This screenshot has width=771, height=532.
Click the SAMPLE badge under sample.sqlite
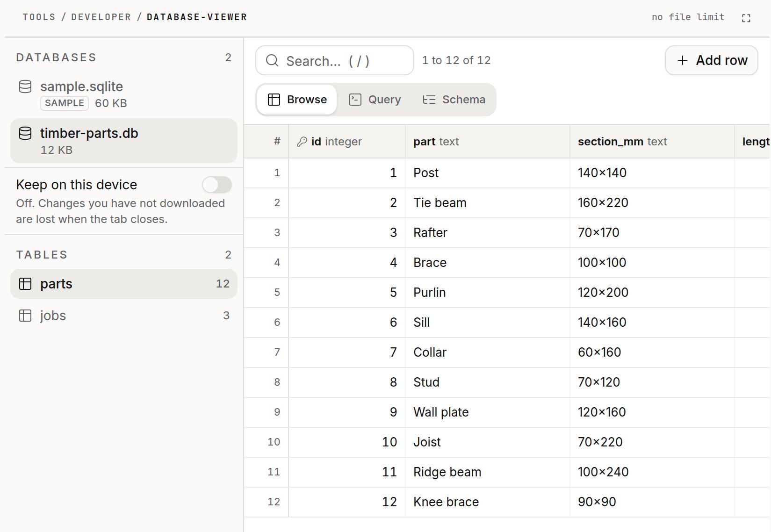[x=65, y=103]
